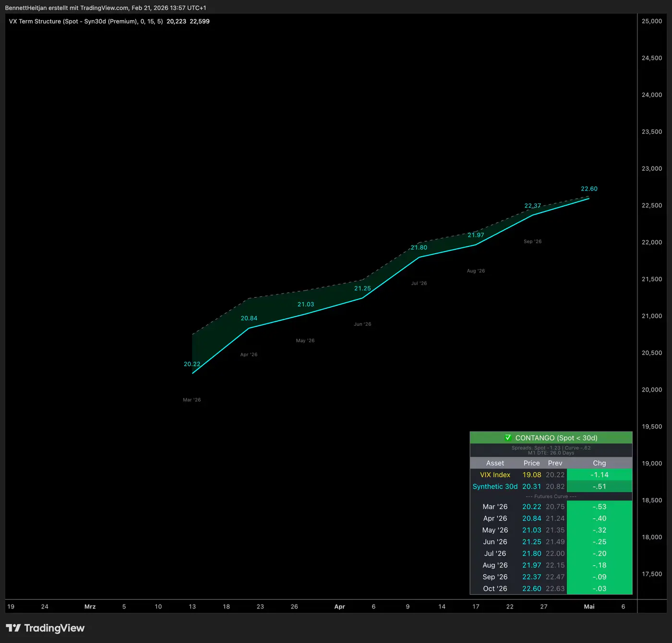The height and width of the screenshot is (643, 672).
Task: Click the 22,500 price axis label
Action: point(652,205)
